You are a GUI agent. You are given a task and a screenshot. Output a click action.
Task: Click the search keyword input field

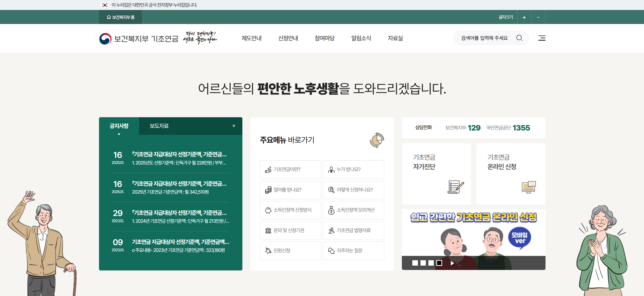(484, 38)
